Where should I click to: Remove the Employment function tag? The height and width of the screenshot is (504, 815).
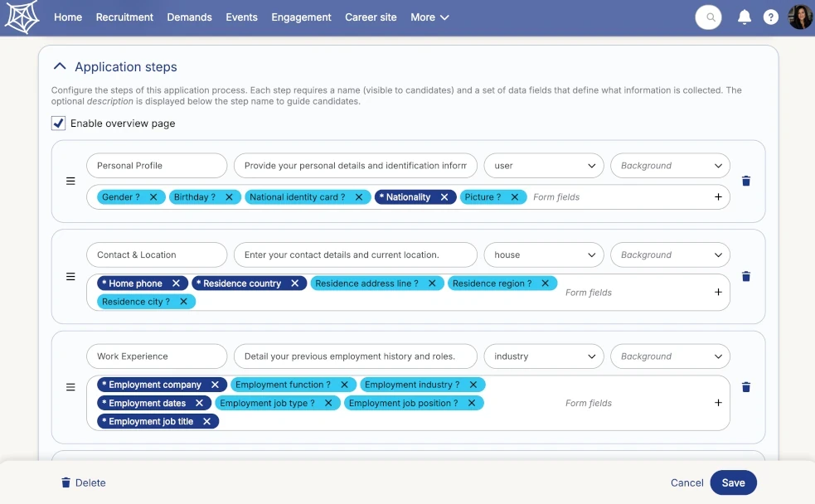[x=344, y=385]
